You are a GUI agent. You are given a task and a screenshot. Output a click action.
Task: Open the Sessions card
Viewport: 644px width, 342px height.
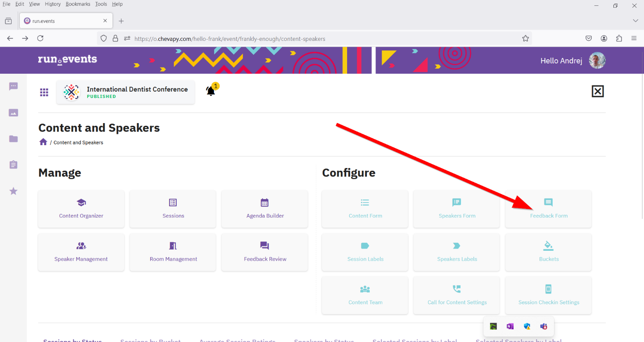[173, 209]
